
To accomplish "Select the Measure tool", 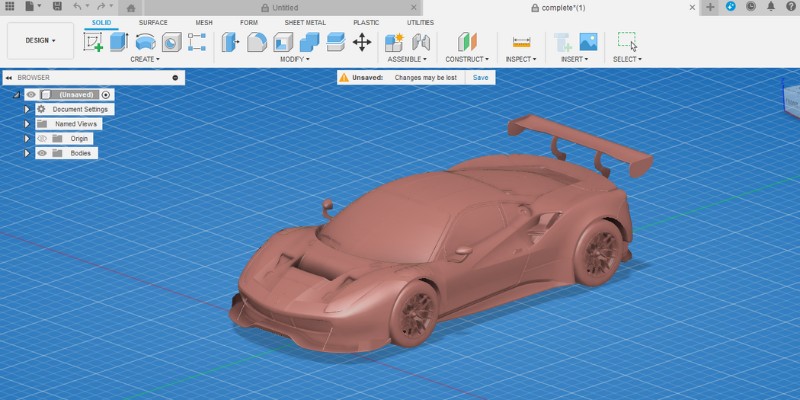I will point(521,42).
